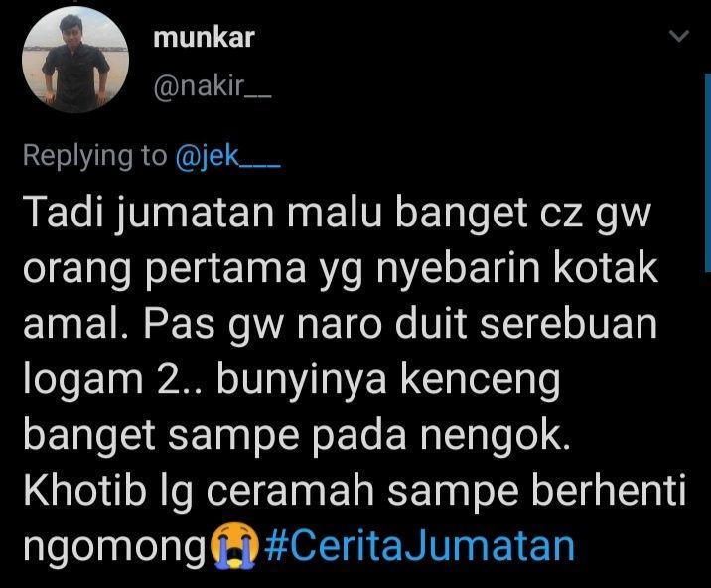Click the tweet line starting with 'logam 2..'

point(292,381)
